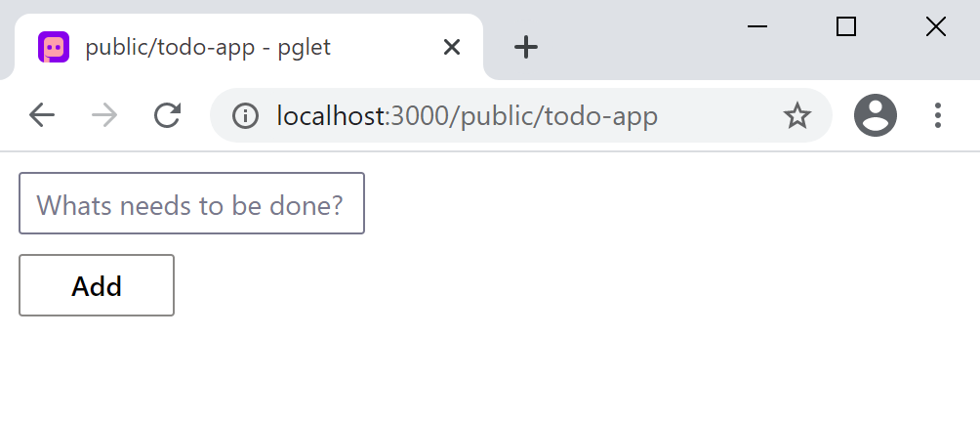Image resolution: width=980 pixels, height=421 pixels.
Task: Reload the todo-app page
Action: click(168, 116)
